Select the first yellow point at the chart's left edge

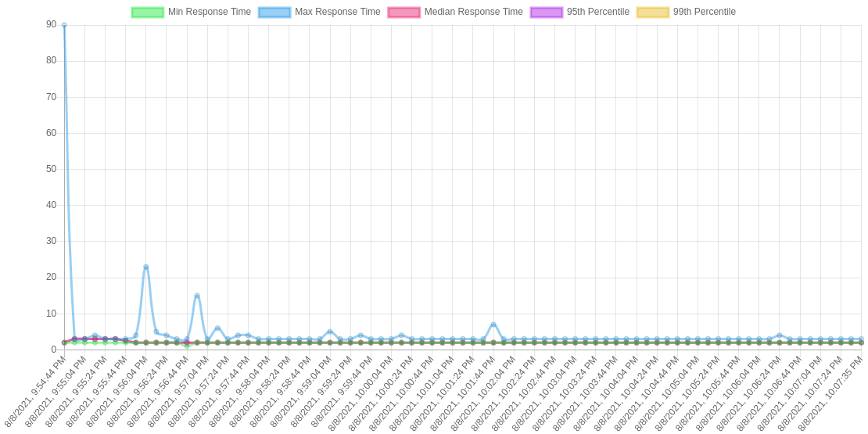tap(64, 343)
